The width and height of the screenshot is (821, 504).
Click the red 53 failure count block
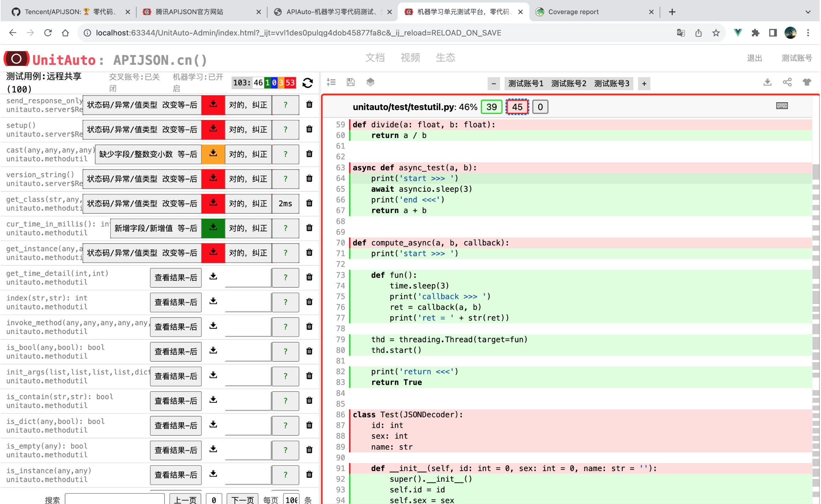pos(290,83)
